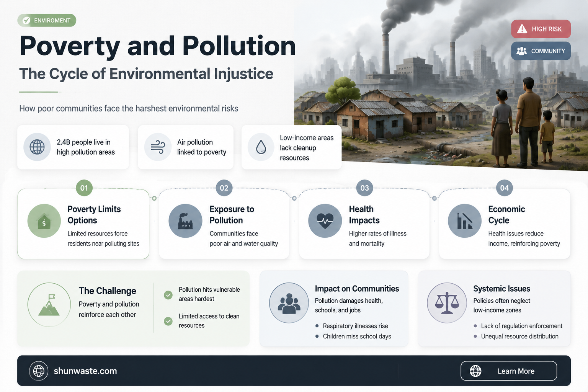Viewport: 588px width, 392px height.
Task: Click the people icon in Impact on Communities
Action: (289, 303)
